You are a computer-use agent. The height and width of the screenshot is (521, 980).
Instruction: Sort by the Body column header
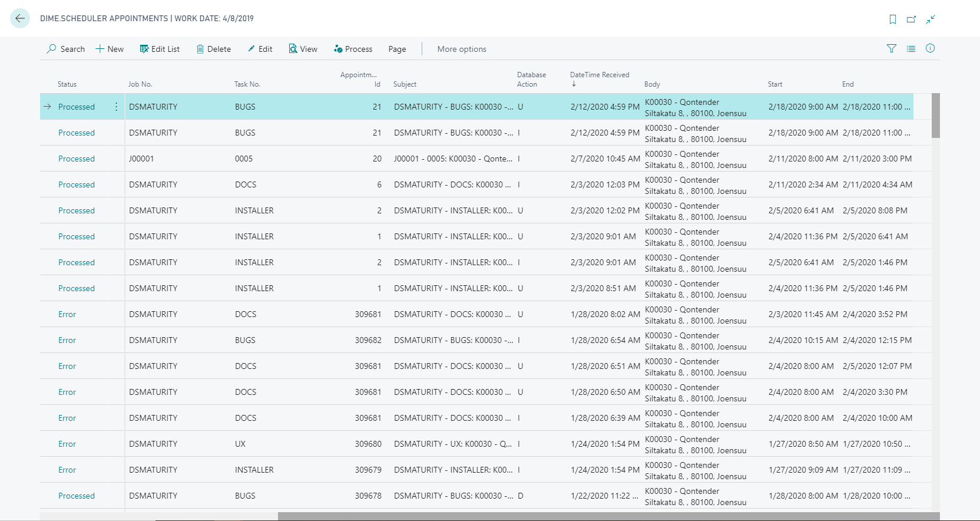tap(652, 84)
